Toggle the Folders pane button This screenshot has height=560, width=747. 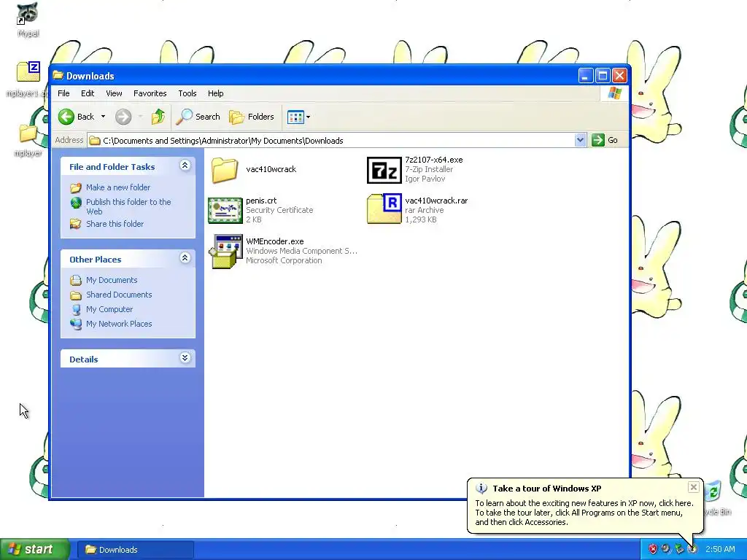(252, 117)
